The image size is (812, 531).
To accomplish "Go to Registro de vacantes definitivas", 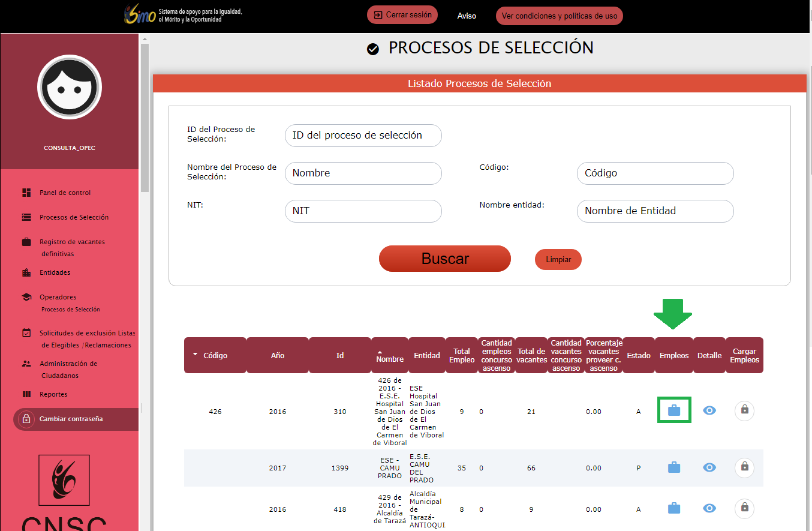I will point(72,242).
